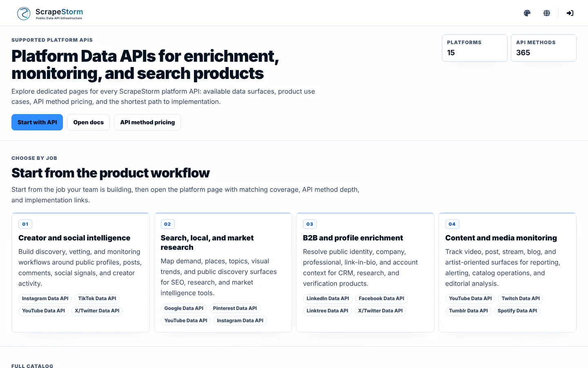The width and height of the screenshot is (588, 368).
Task: Open the language globe icon
Action: point(547,13)
